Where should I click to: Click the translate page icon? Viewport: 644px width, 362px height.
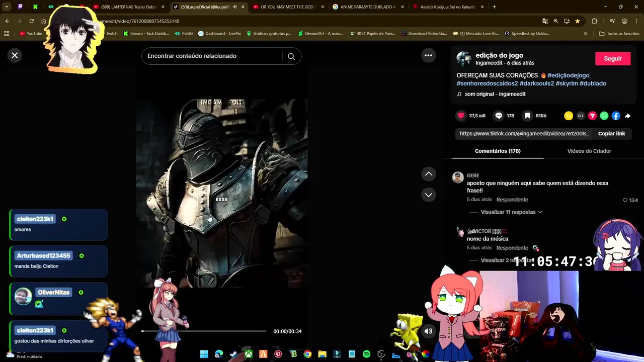pyautogui.click(x=545, y=21)
